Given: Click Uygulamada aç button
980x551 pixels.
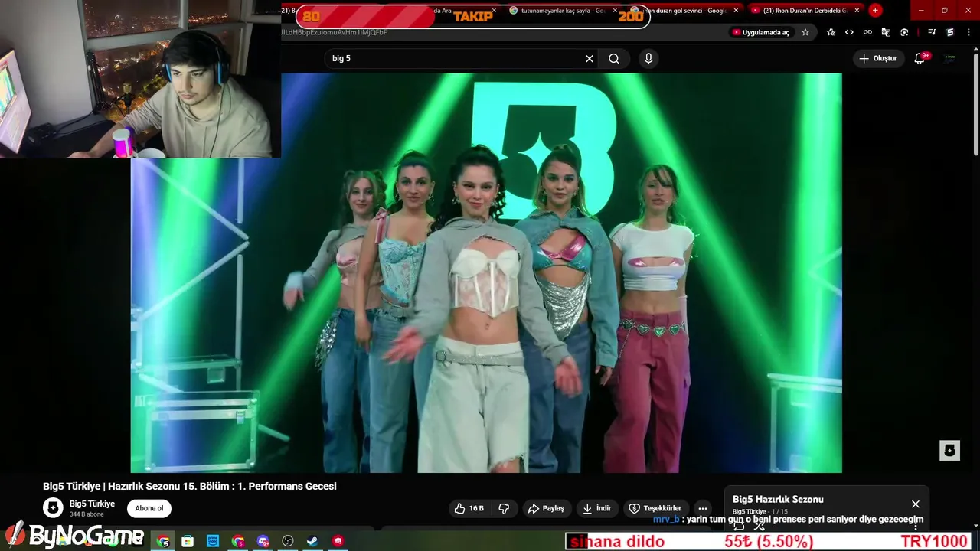Looking at the screenshot, I should click(x=760, y=32).
